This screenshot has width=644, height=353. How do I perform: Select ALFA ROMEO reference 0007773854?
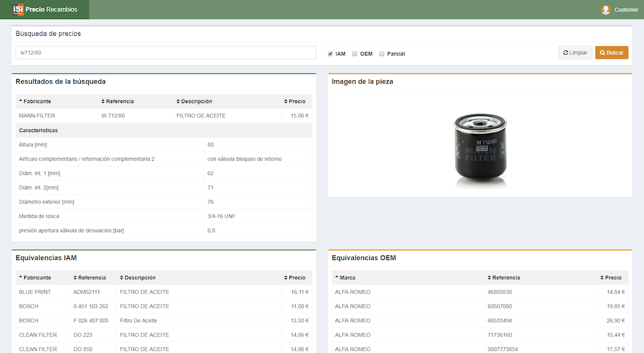[503, 349]
